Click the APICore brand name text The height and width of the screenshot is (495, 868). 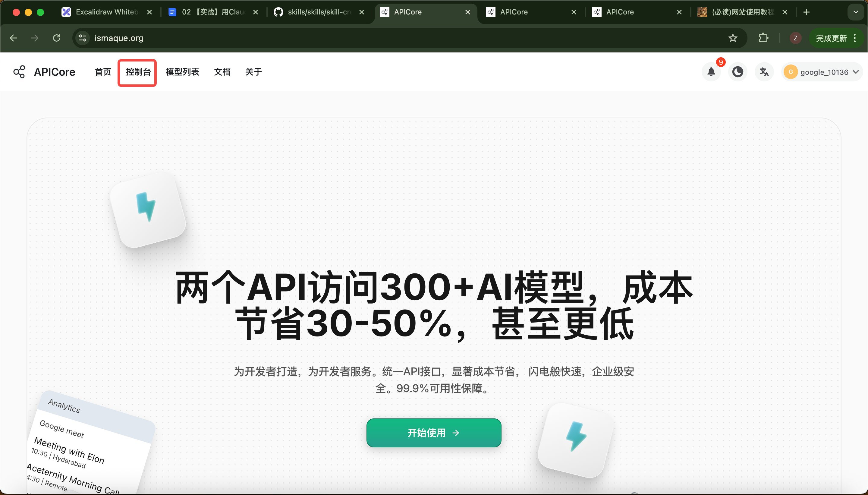coord(54,72)
